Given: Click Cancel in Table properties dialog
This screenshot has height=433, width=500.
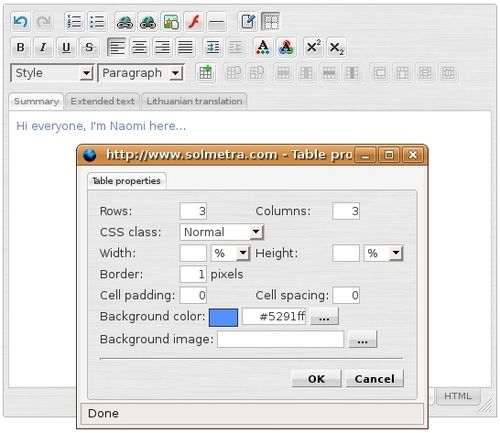Looking at the screenshot, I should click(375, 379).
